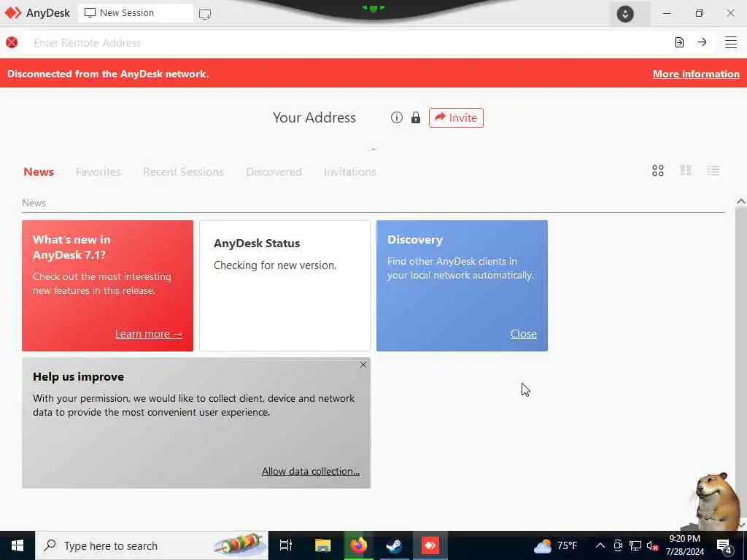The height and width of the screenshot is (560, 747).
Task: Click the connect arrow icon
Action: pyautogui.click(x=702, y=42)
